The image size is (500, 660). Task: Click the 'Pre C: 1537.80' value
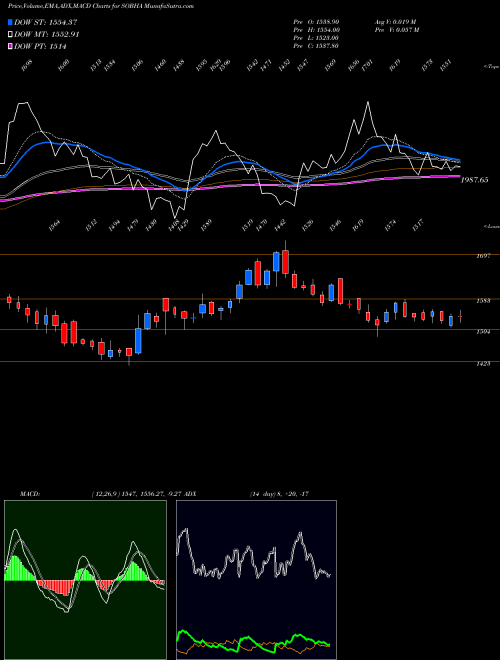316,46
